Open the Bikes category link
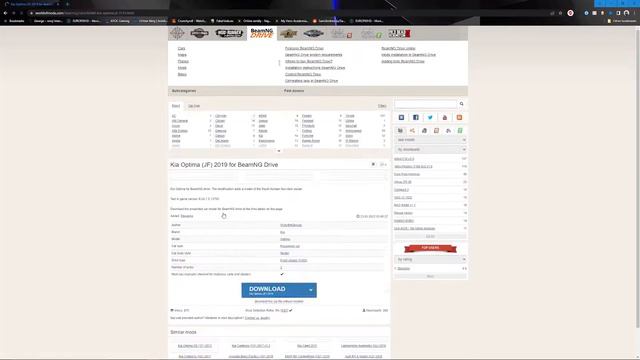 pos(182,74)
